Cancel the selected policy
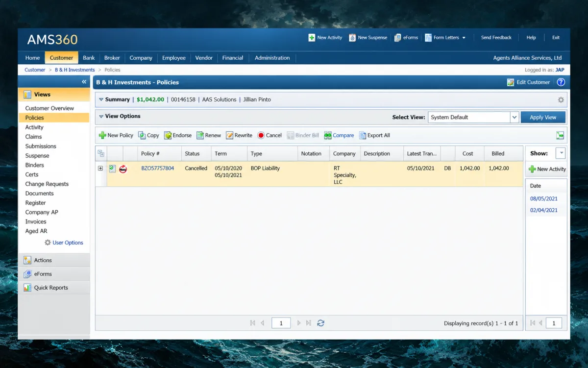Image resolution: width=588 pixels, height=368 pixels. tap(269, 135)
